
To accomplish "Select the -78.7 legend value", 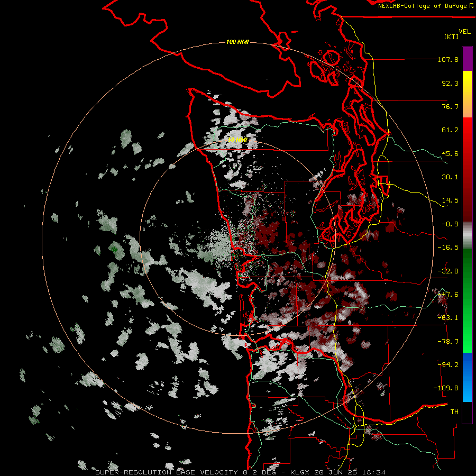I will 448,342.
